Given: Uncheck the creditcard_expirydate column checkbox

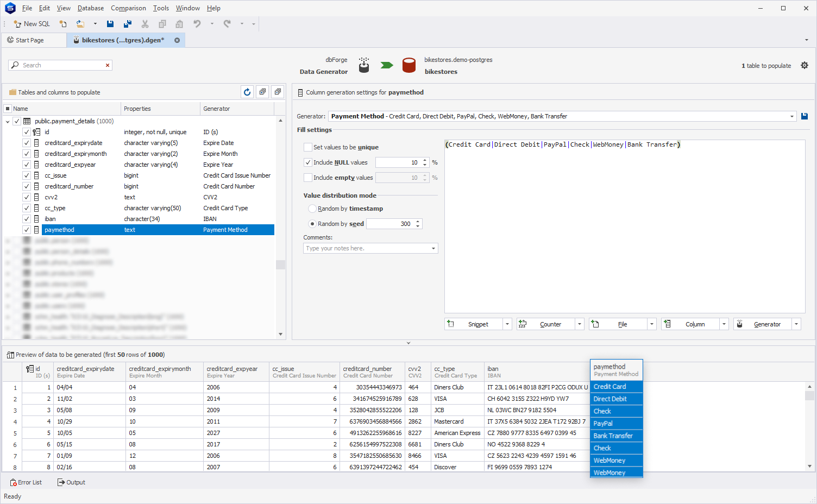Looking at the screenshot, I should click(27, 143).
